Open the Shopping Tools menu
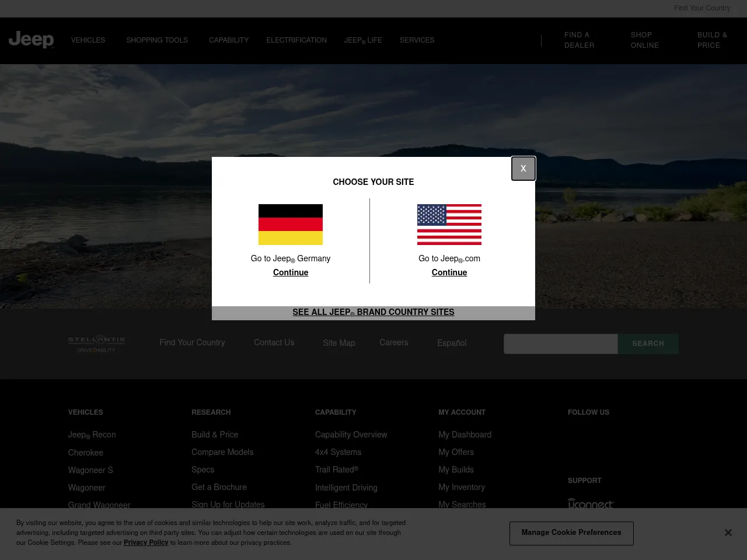Image resolution: width=747 pixels, height=560 pixels. pos(157,40)
